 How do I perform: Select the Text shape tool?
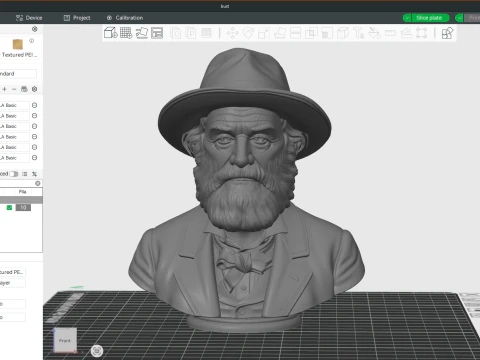tap(359, 33)
